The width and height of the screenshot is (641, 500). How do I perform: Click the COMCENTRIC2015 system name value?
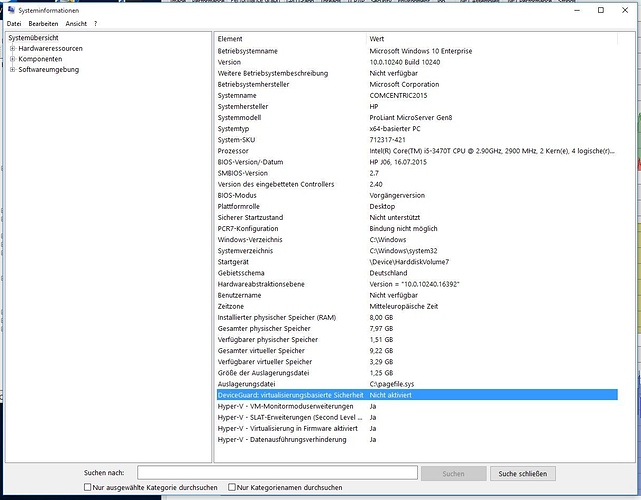click(x=398, y=95)
